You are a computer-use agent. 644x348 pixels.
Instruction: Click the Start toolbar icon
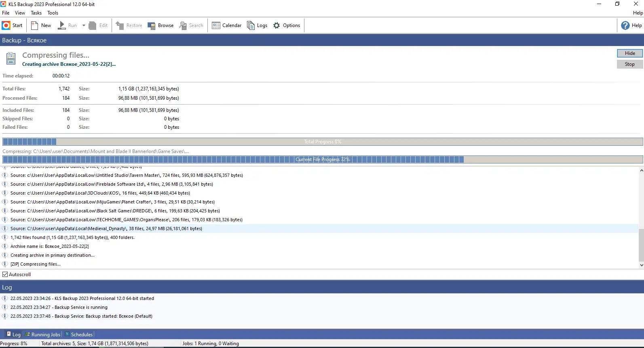6,25
